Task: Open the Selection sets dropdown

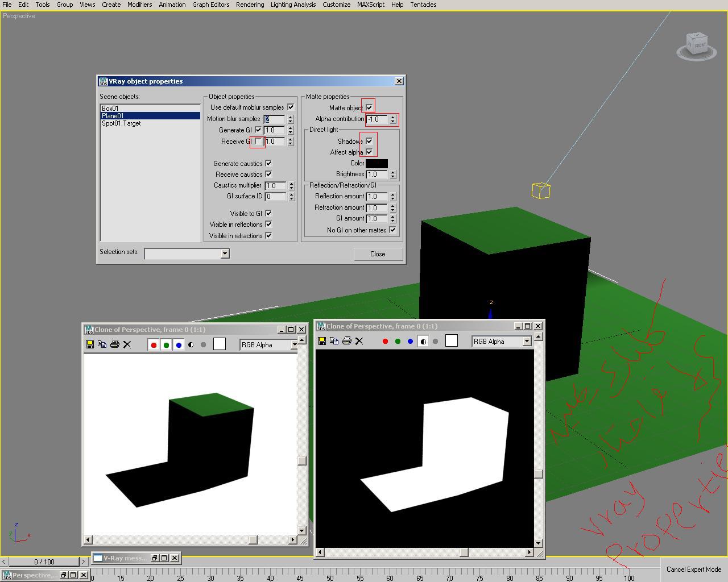Action: [225, 253]
